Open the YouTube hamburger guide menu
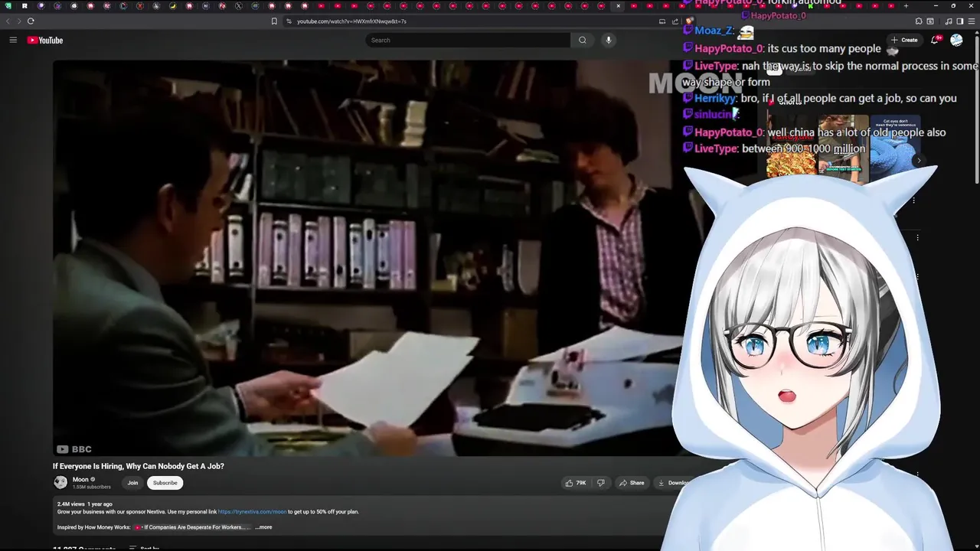Viewport: 980px width, 551px height. point(13,40)
